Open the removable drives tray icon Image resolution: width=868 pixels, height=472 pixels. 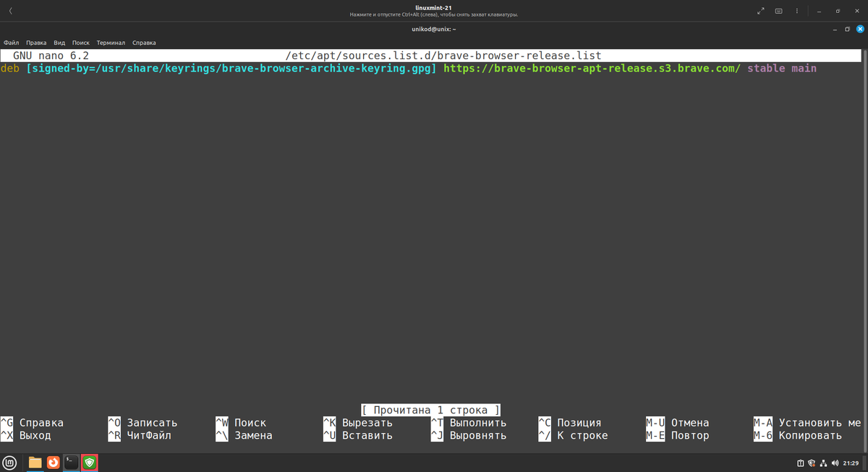pyautogui.click(x=801, y=463)
